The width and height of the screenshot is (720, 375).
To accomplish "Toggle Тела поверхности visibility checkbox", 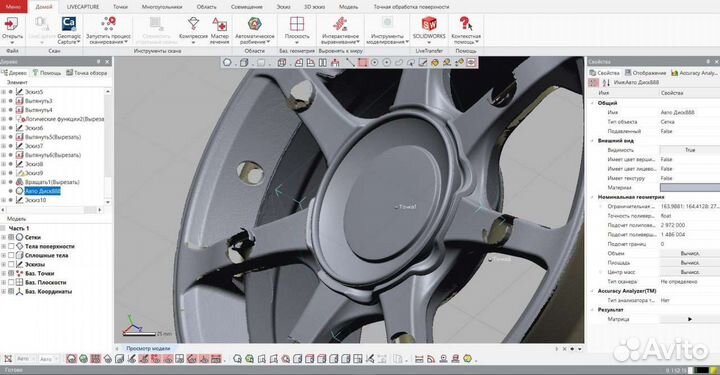I will coord(11,246).
